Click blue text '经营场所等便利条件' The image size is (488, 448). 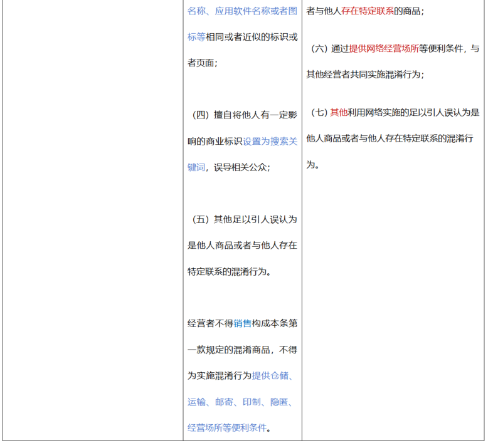coord(227,428)
